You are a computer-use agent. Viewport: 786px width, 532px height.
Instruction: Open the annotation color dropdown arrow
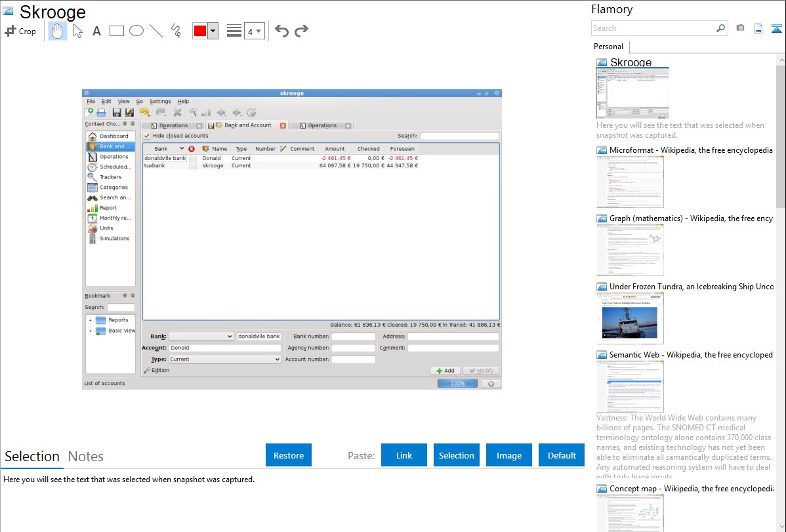coord(213,31)
